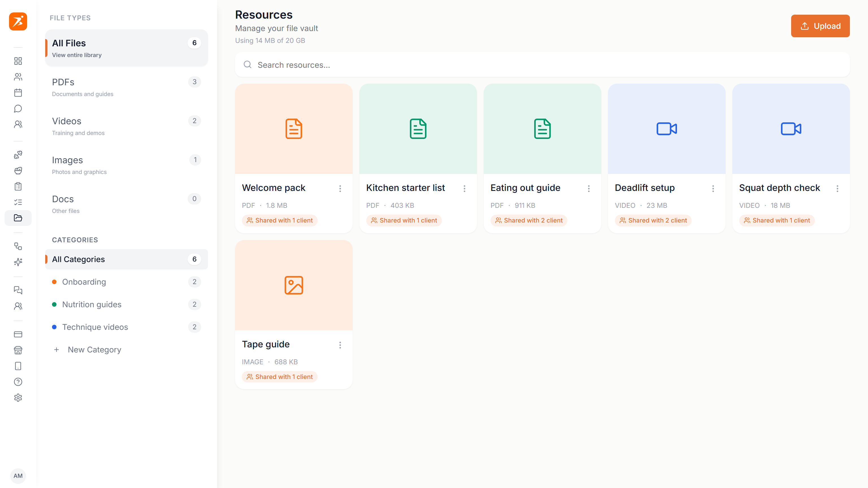Screen dimensions: 868x488
Task: Open the dumbbell workouts icon
Action: point(18,154)
